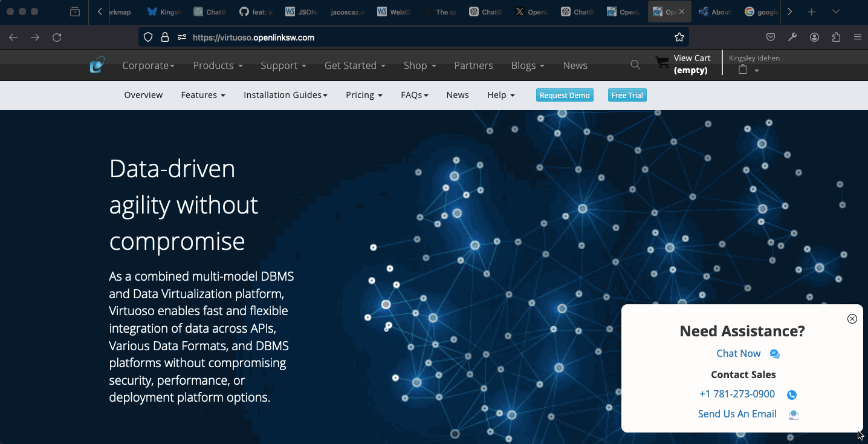
Task: Click the shopping bag icon under Kingsley Idehen
Action: pos(743,70)
